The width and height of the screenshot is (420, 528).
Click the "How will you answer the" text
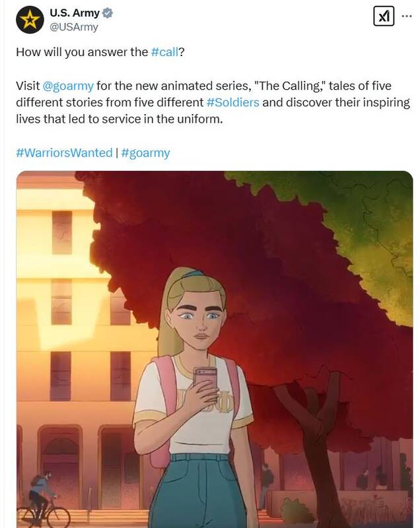(82, 52)
